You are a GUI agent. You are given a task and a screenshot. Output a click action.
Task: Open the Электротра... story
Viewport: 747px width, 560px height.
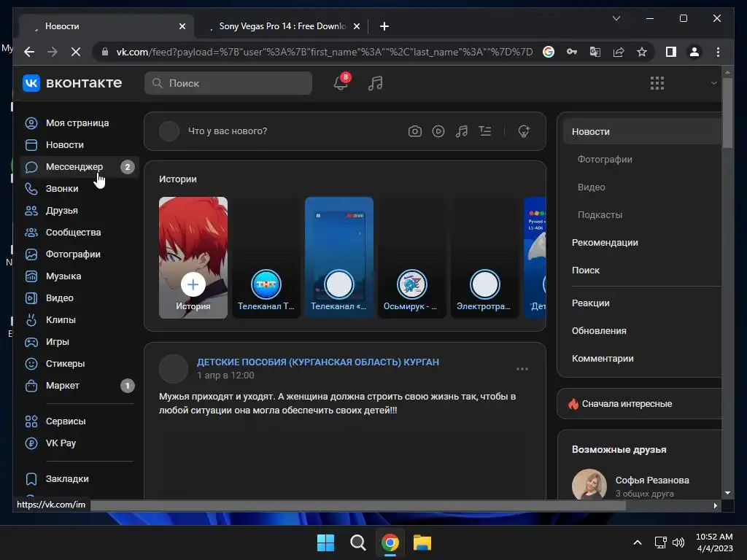pyautogui.click(x=484, y=257)
